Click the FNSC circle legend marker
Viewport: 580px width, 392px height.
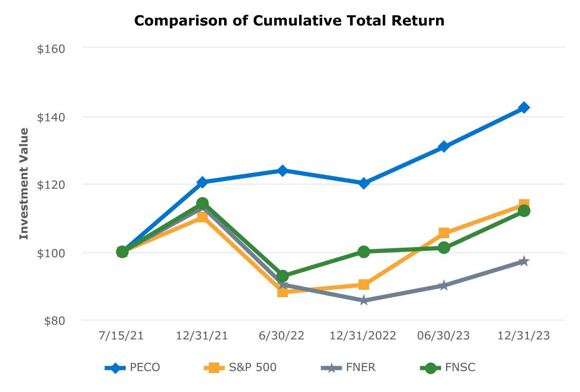[x=430, y=368]
